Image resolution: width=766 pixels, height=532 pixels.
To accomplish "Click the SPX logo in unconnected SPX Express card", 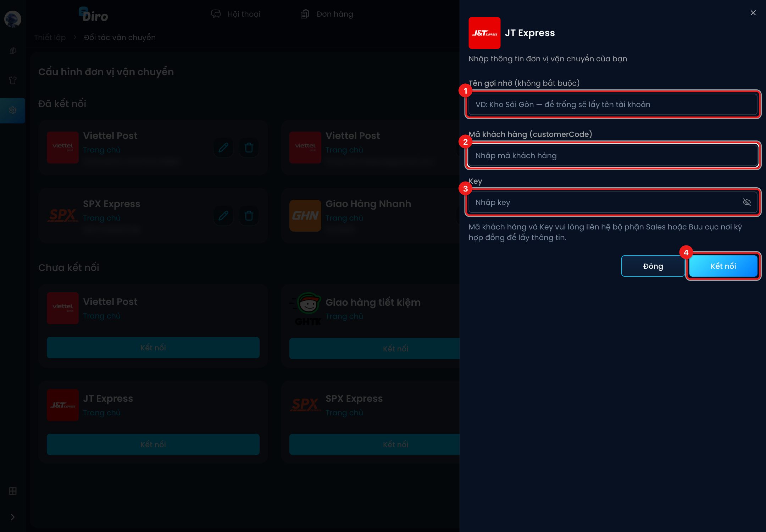I will click(x=305, y=405).
